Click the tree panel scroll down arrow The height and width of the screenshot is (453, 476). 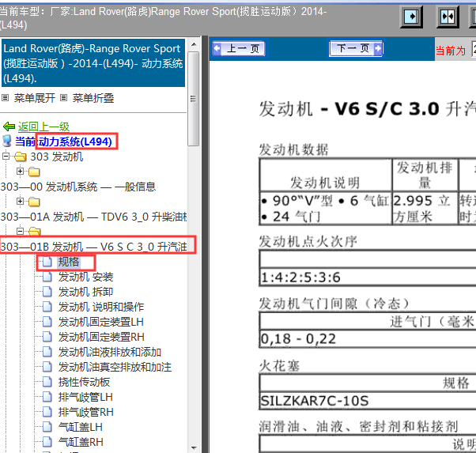[x=194, y=447]
